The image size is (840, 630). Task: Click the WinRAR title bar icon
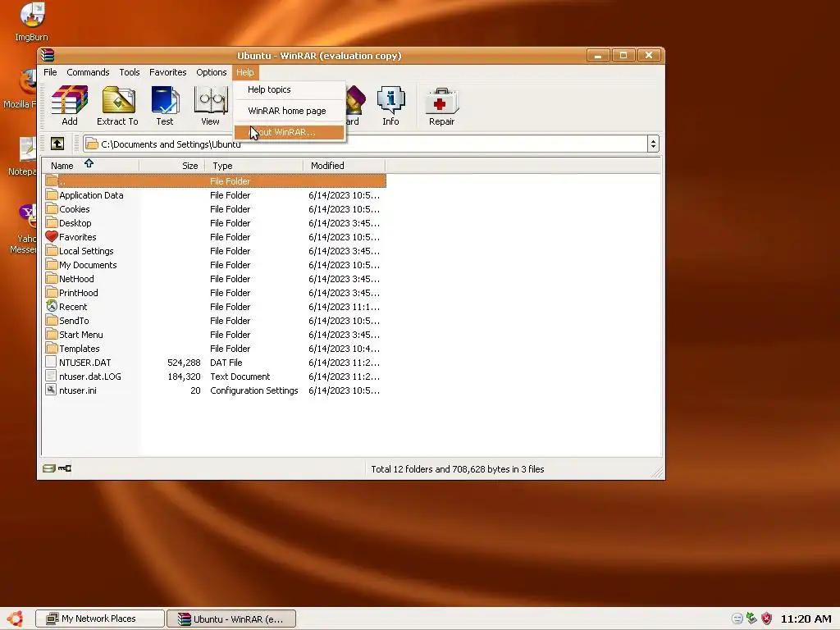click(x=48, y=55)
